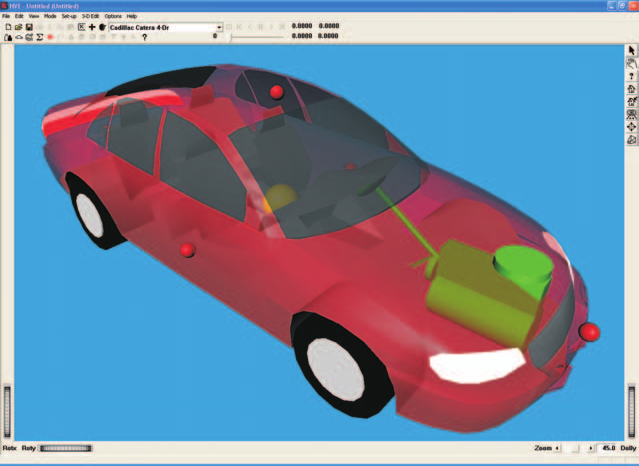Click the home view icon
Viewport: 639px width, 466px height.
(631, 89)
